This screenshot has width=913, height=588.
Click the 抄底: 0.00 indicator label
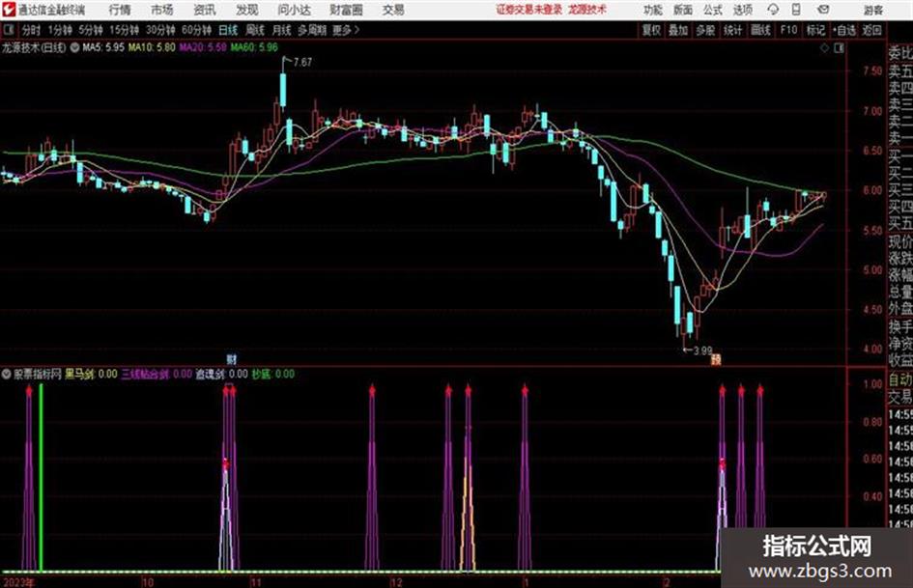pos(273,374)
